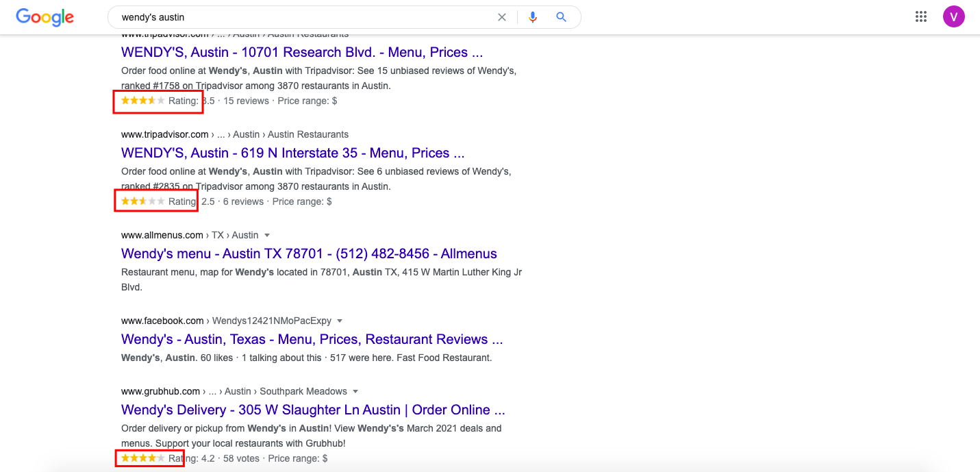Open Wendy's menu Allmenus result

click(309, 253)
